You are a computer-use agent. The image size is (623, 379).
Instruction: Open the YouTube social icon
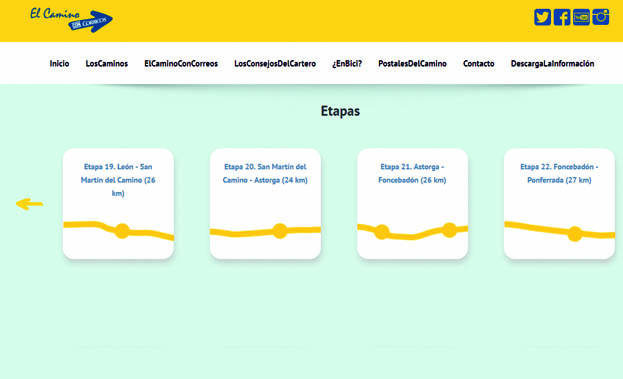581,17
